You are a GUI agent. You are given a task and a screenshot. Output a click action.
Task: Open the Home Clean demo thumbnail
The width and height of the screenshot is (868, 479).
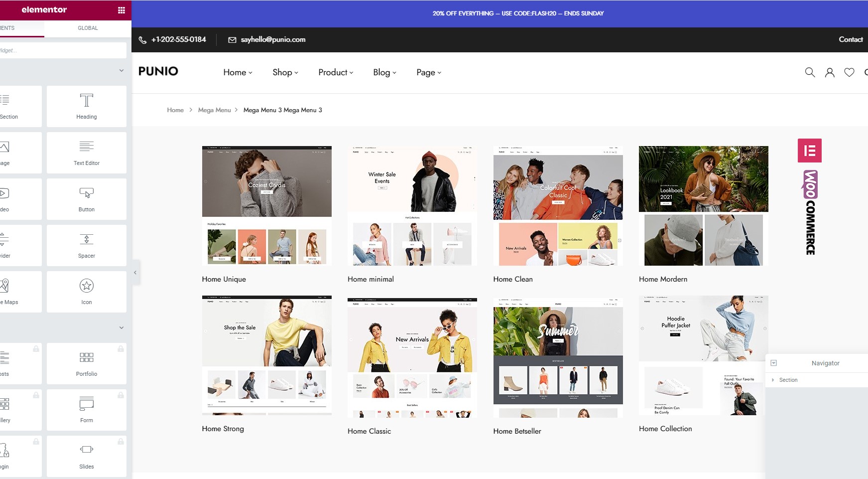point(558,206)
